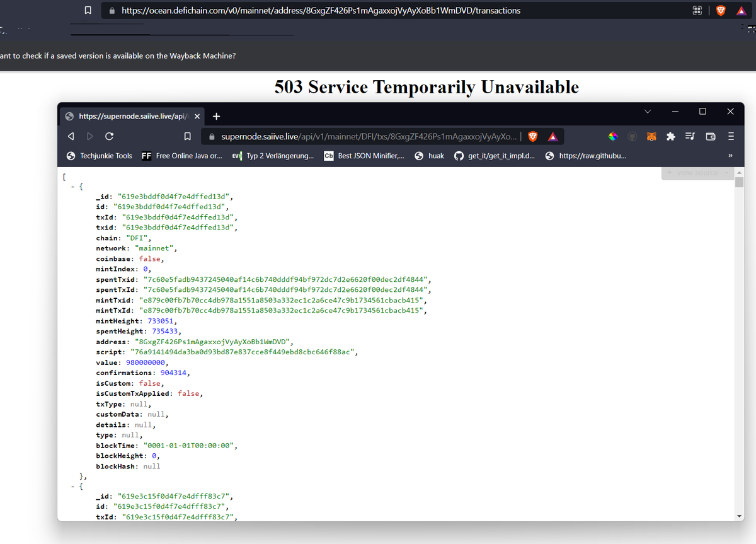Open Brave Shields in the background window
The image size is (756, 544).
point(721,11)
